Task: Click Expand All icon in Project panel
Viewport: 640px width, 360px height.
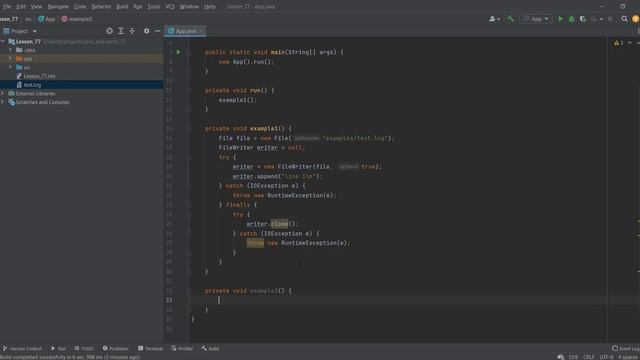Action: (x=121, y=31)
